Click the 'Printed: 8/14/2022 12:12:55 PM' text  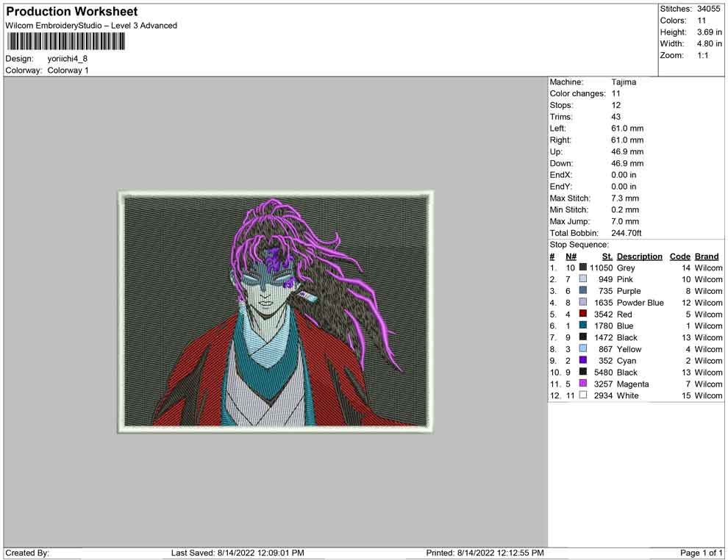(485, 553)
